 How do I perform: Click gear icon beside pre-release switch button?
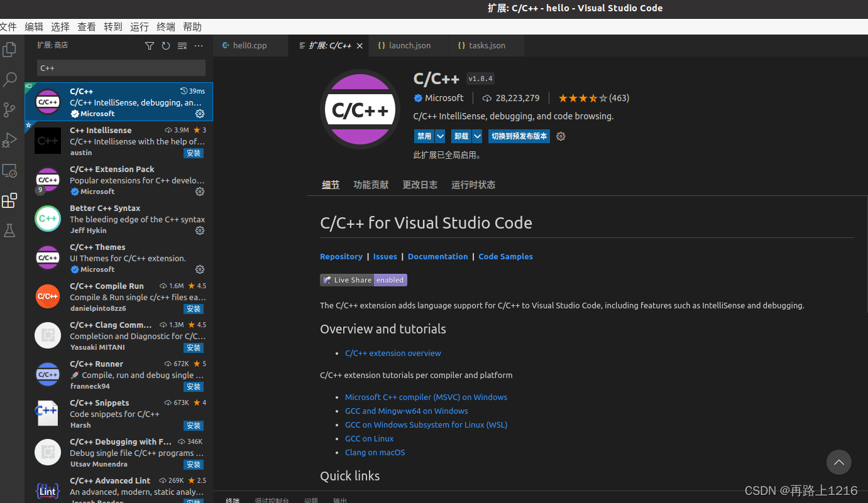click(x=561, y=136)
